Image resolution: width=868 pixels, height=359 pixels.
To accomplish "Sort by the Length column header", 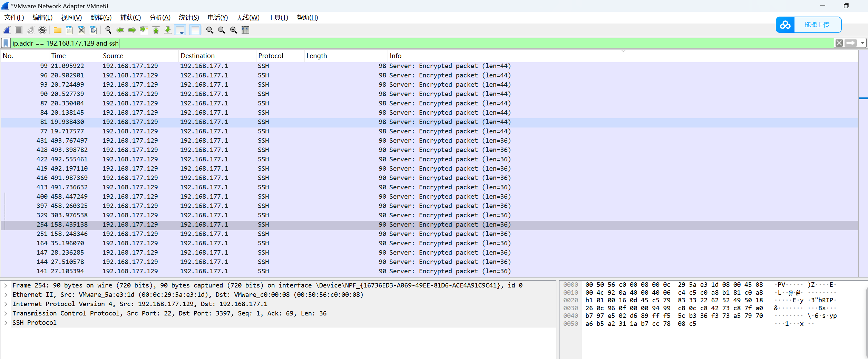I will [346, 56].
